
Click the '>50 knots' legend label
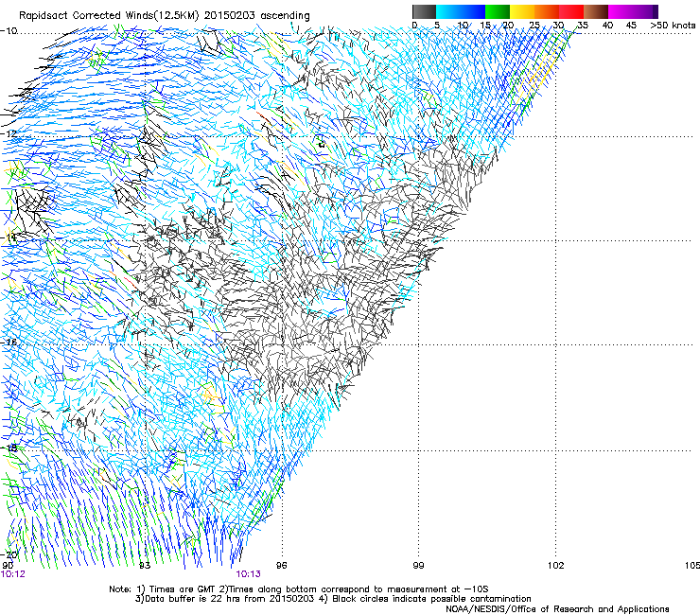click(x=673, y=26)
